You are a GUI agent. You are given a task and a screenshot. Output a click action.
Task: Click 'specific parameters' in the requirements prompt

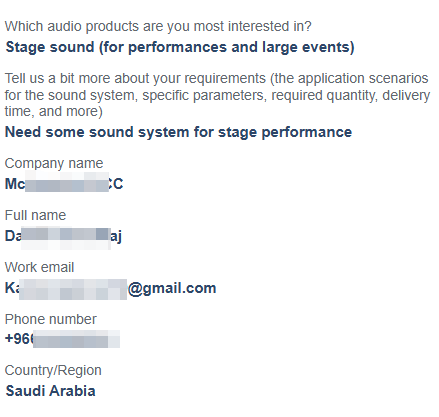pos(205,96)
